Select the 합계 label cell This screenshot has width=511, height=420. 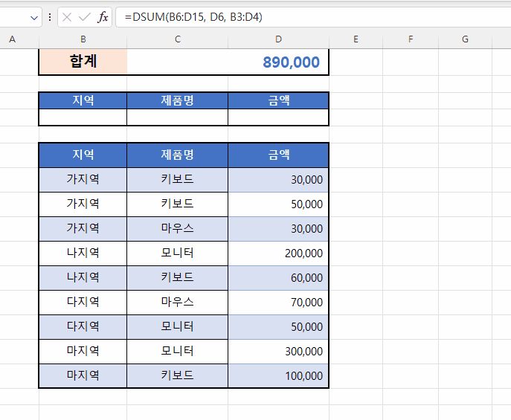tap(83, 62)
